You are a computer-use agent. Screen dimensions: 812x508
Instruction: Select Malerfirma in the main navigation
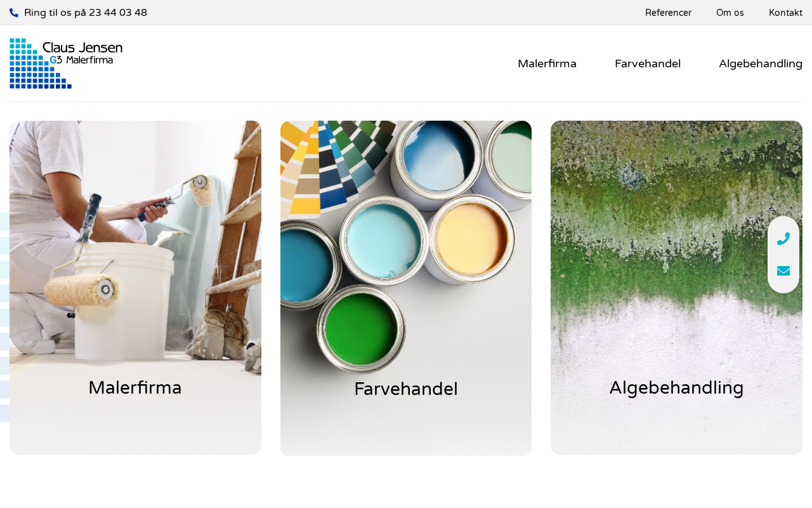547,63
